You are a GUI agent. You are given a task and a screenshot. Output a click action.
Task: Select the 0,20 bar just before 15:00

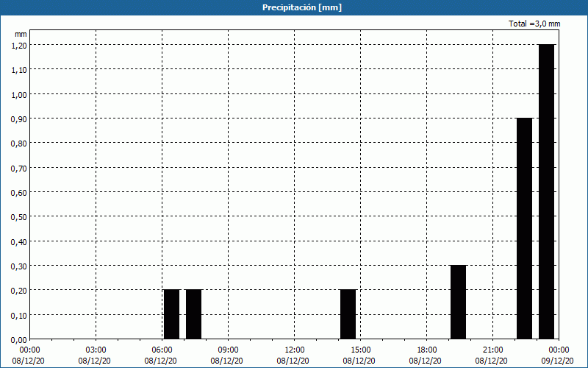tap(348, 314)
